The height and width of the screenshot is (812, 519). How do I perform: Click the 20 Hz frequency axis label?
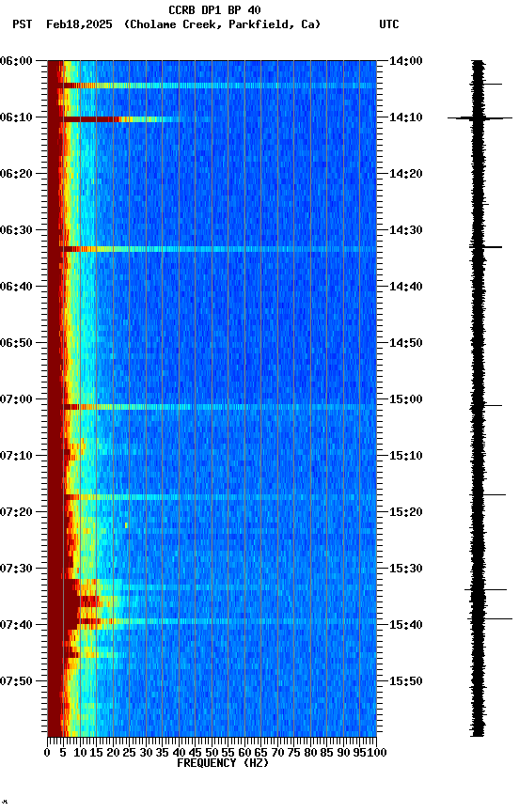point(113,753)
